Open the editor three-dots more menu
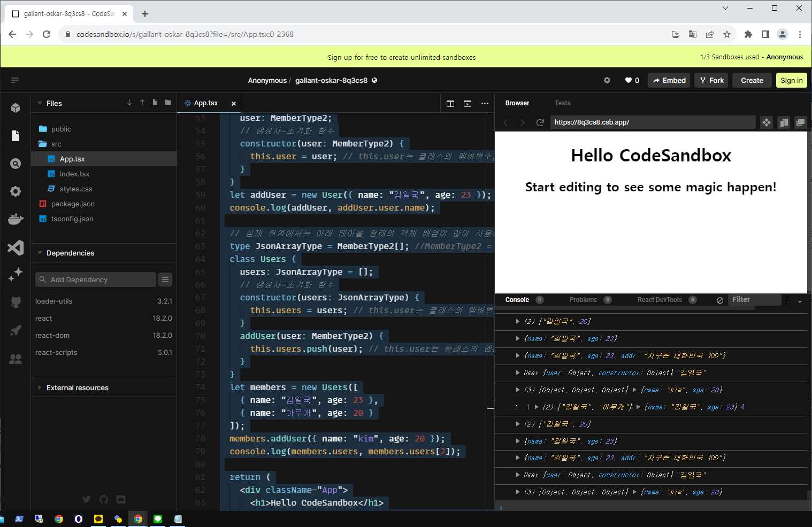 (485, 104)
